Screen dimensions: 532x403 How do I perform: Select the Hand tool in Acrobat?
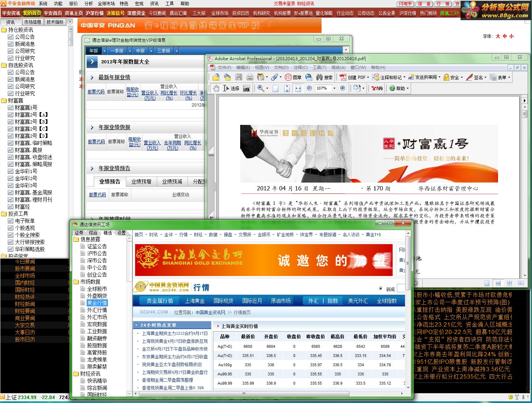216,88
